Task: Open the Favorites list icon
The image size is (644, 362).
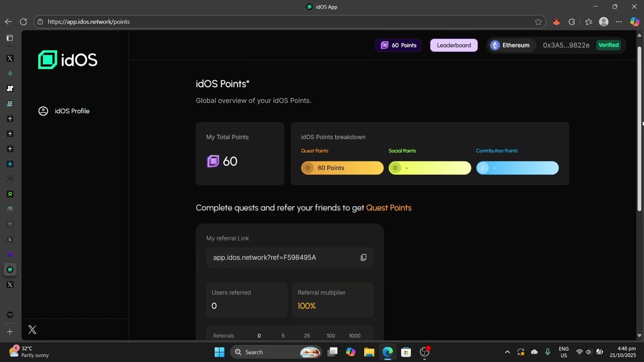Action: 589,22
